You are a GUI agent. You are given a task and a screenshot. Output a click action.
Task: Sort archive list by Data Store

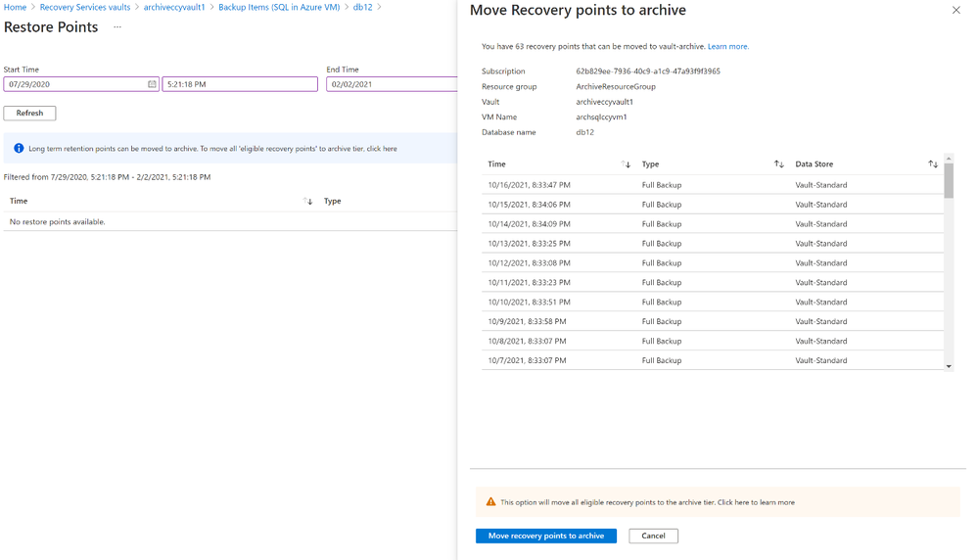933,164
